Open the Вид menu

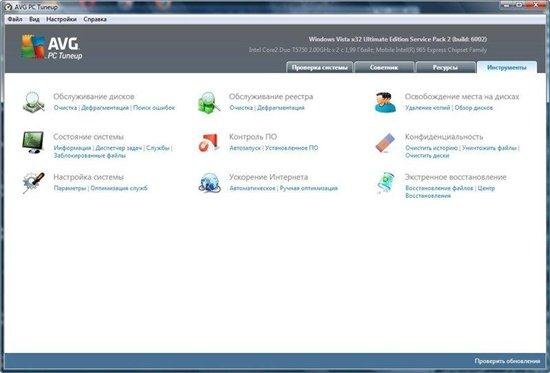[x=34, y=19]
